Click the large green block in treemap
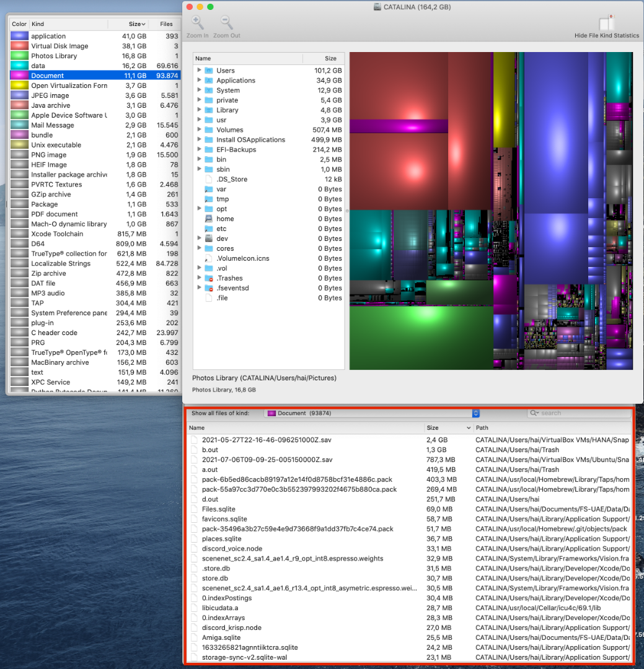Image resolution: width=644 pixels, height=669 pixels. point(420,337)
